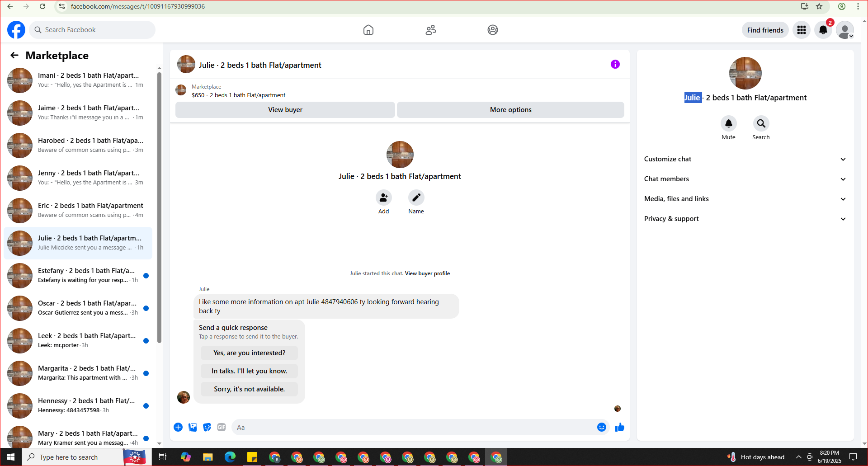Click the Add people icon in chat
Screen dimensions: 868x466
point(383,198)
